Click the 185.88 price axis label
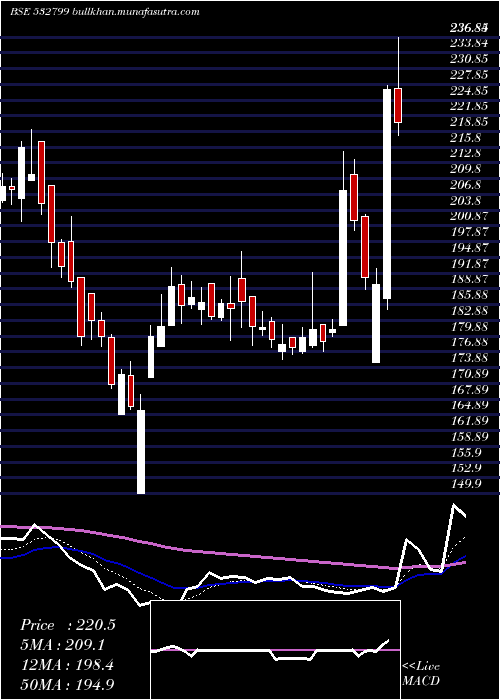 469,295
